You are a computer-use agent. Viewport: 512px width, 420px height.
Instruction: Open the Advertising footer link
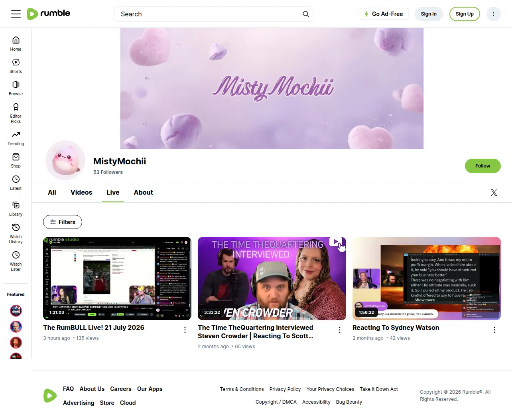click(79, 403)
